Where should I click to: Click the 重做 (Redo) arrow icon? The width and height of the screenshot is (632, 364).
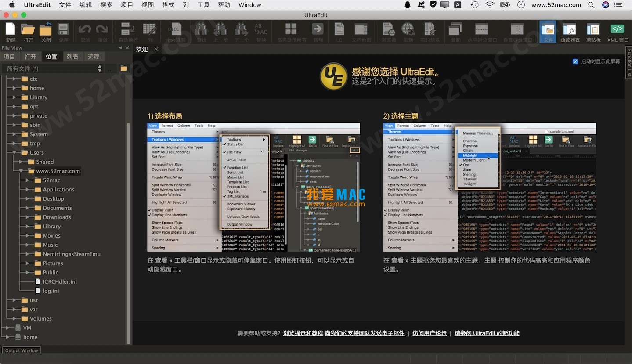tap(102, 29)
